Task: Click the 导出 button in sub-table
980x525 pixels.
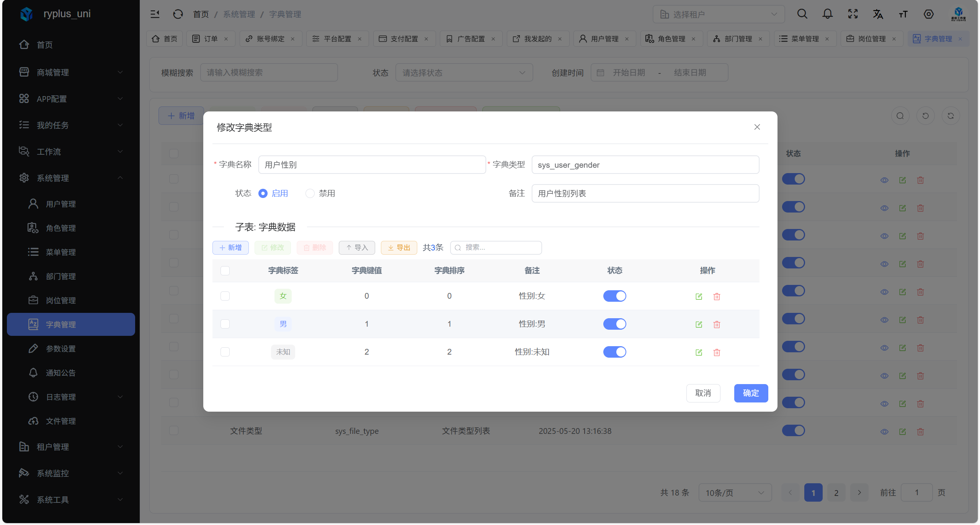Action: (399, 248)
